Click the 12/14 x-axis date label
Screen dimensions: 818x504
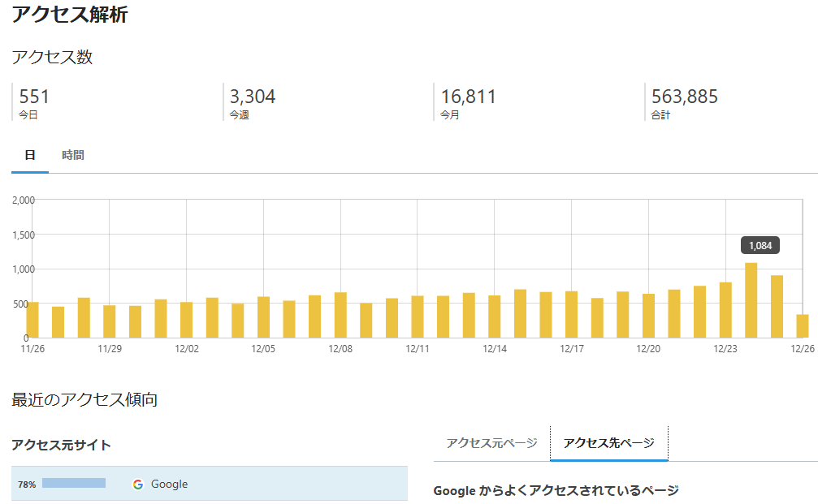(495, 349)
